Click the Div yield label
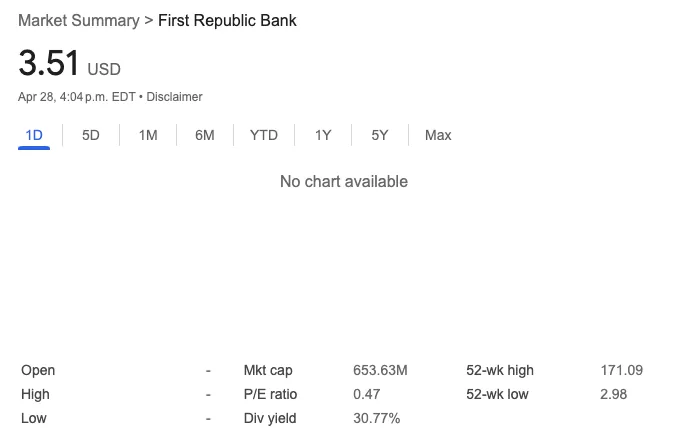 click(270, 418)
